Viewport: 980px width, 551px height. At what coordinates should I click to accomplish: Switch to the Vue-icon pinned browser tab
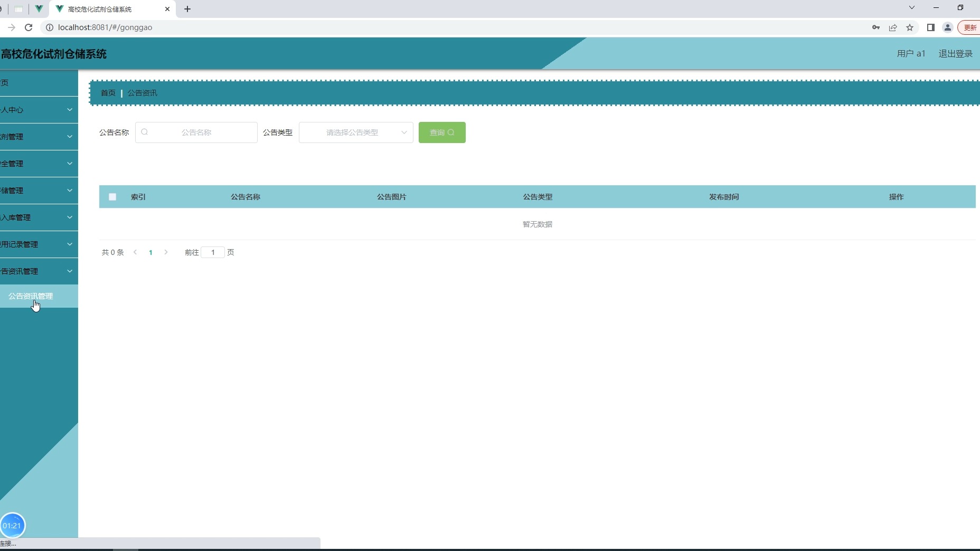coord(39,9)
